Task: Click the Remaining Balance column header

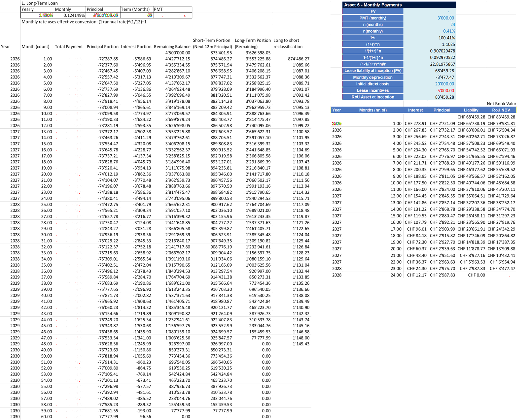Action: tap(172, 47)
